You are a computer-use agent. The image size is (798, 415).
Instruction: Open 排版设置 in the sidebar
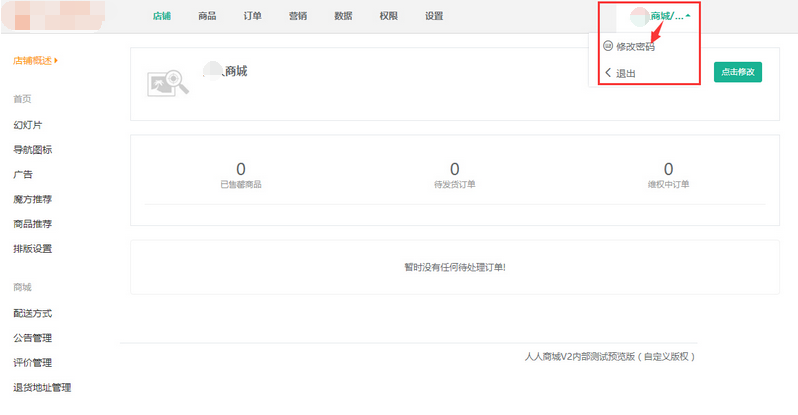tap(32, 248)
